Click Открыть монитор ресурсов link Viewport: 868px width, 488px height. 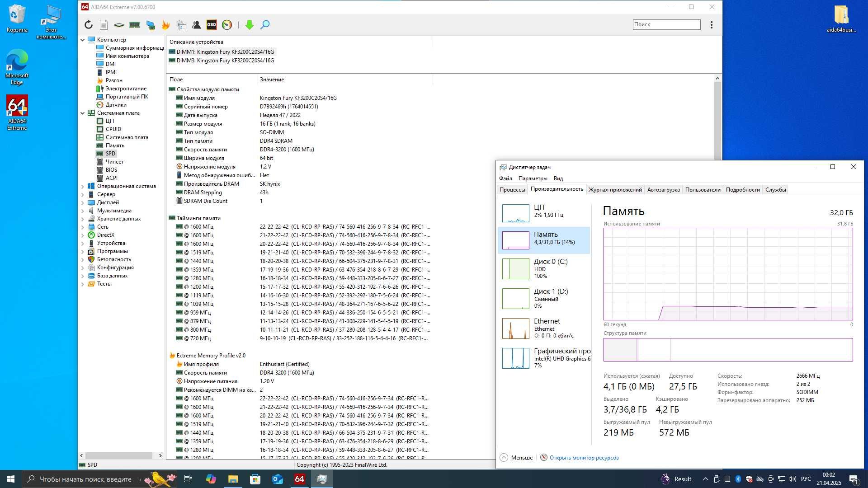[x=584, y=458]
